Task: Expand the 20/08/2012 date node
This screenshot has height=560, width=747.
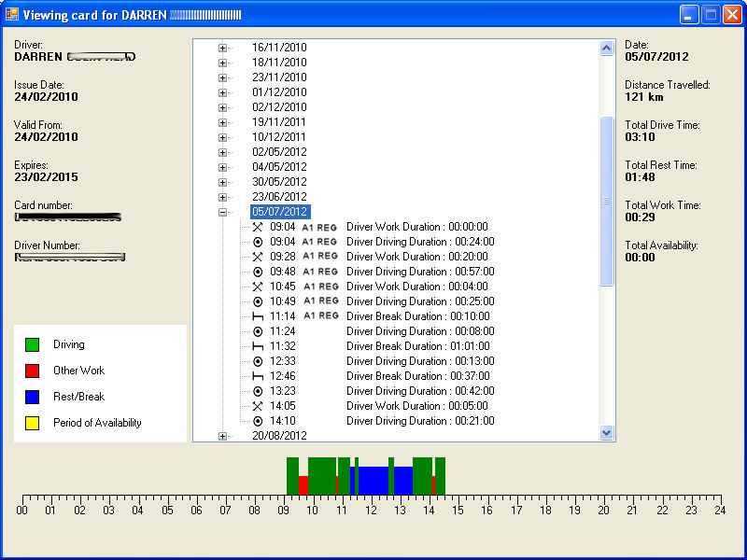Action: [x=222, y=436]
